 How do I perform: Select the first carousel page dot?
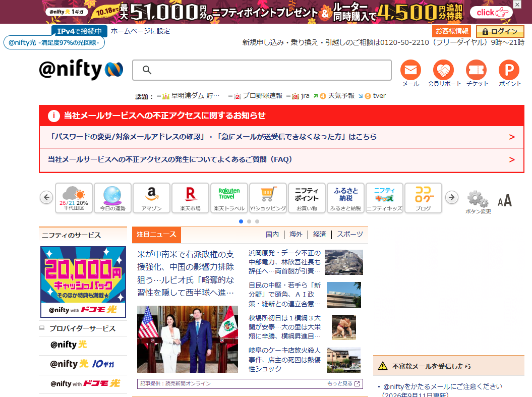[241, 221]
